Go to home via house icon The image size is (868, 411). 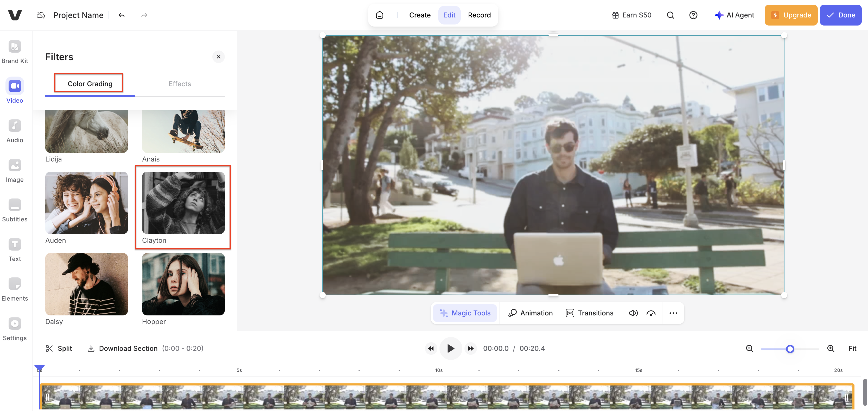[x=380, y=15]
